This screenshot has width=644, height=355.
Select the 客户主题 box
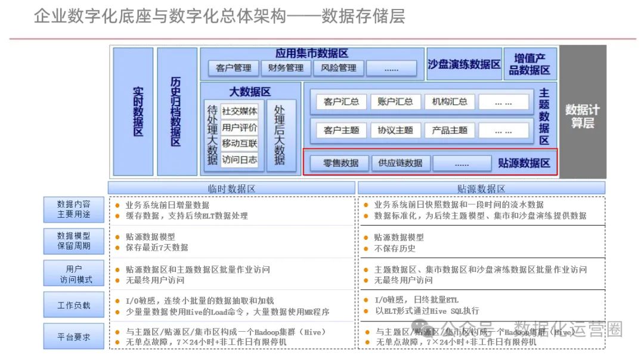(341, 130)
